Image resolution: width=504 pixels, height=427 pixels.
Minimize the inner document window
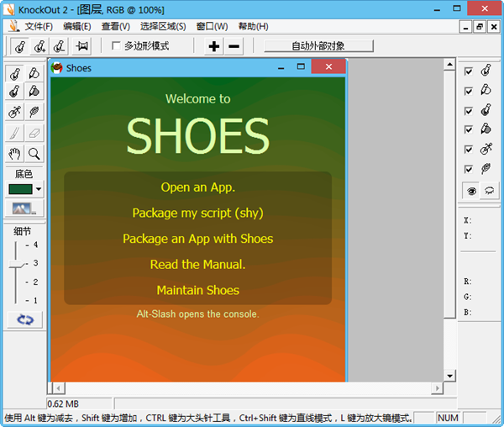pyautogui.click(x=465, y=27)
